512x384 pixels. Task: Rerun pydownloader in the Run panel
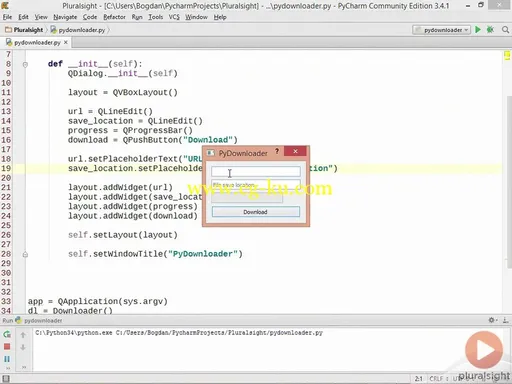point(7,334)
